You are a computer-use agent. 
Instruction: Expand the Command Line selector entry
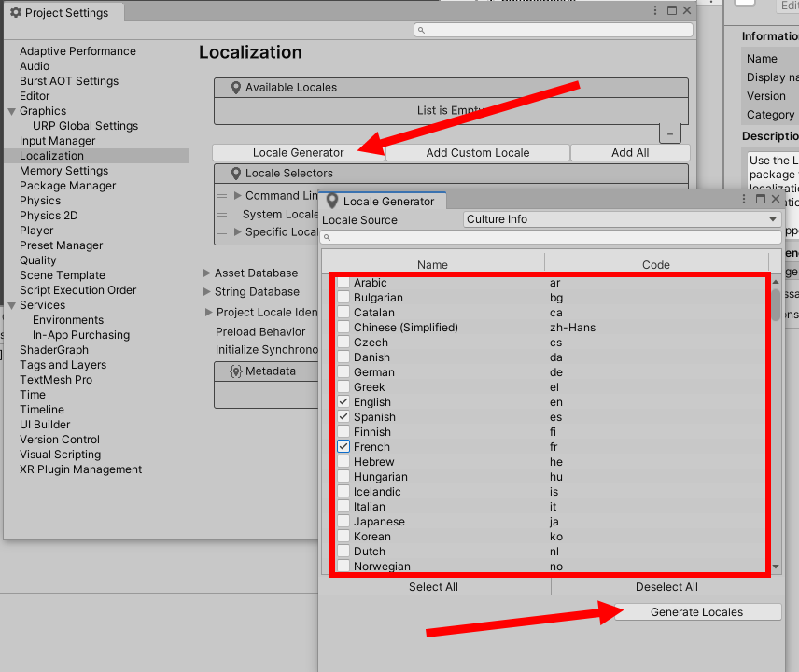pyautogui.click(x=237, y=196)
